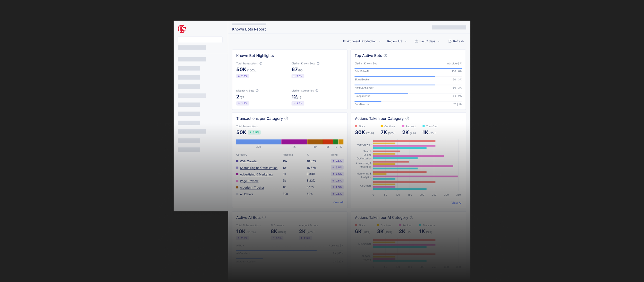Click the refresh arrows icon
This screenshot has height=282, width=644.
[x=450, y=41]
